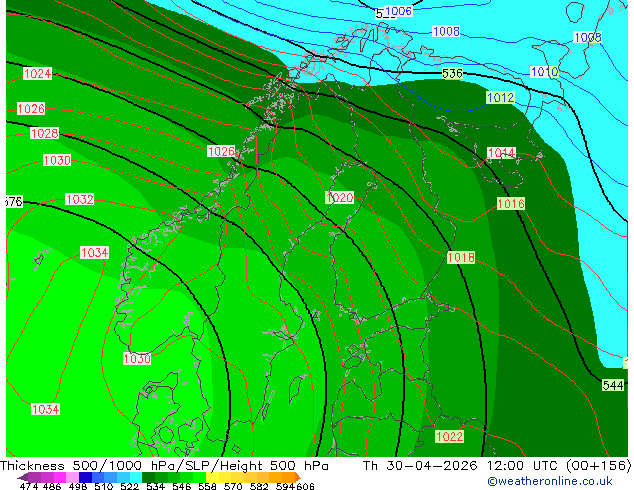Screen dimensions: 634x490
Task: Click the black 544 height contour label
Action: [613, 385]
